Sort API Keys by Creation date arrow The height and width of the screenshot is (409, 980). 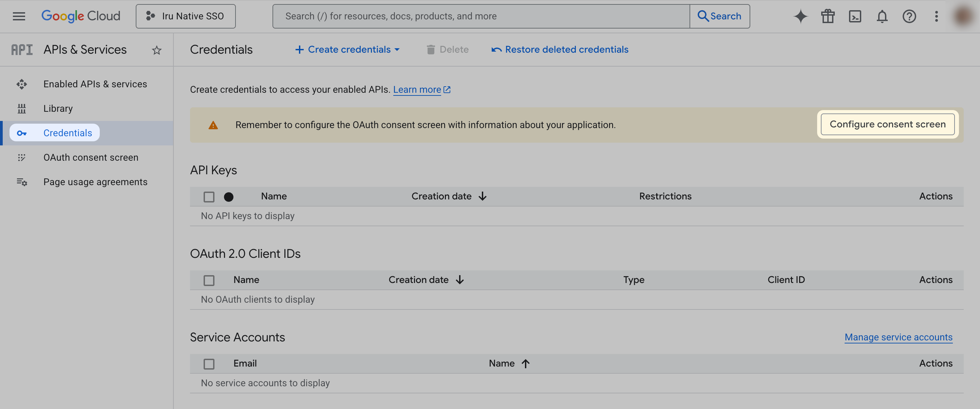(x=483, y=196)
